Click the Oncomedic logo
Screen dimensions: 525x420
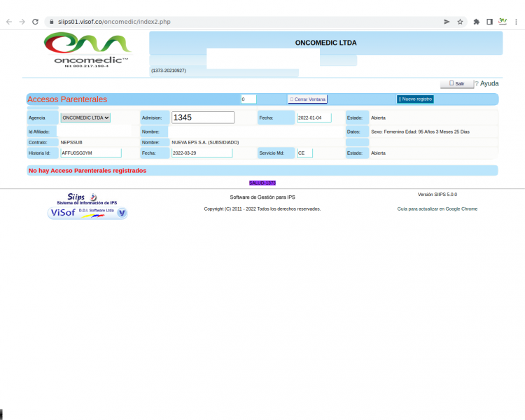(87, 50)
